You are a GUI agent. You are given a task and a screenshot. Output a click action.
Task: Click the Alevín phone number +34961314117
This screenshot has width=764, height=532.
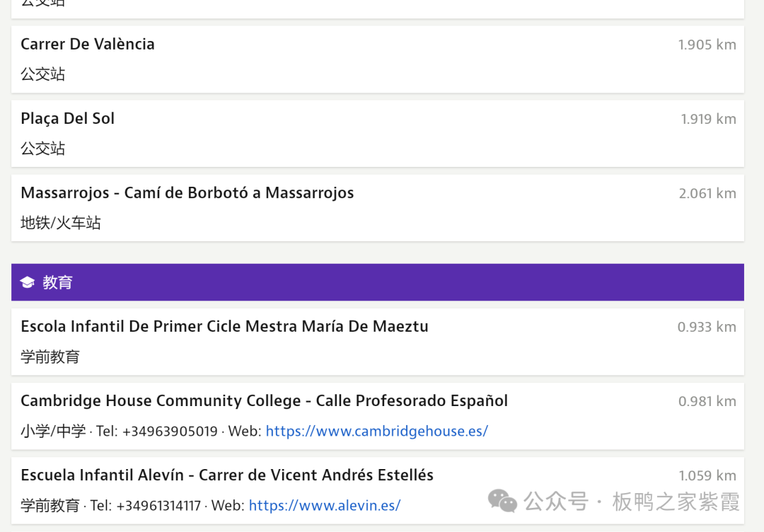158,505
